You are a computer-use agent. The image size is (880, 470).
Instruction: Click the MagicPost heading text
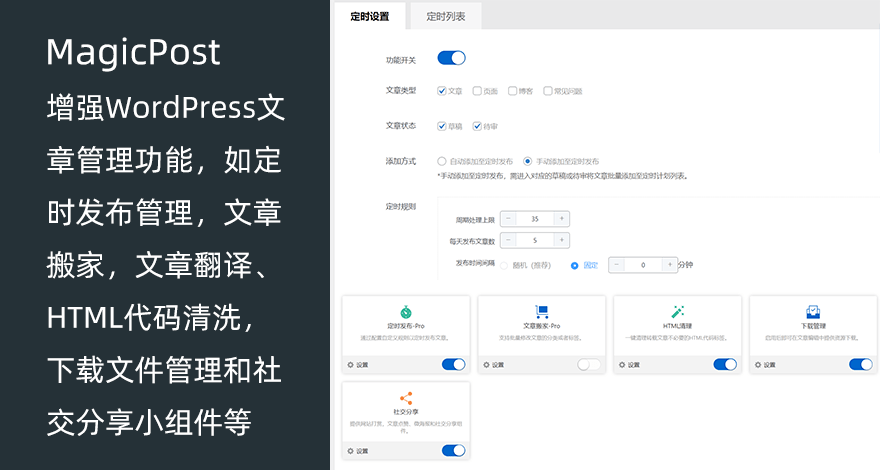coord(134,52)
